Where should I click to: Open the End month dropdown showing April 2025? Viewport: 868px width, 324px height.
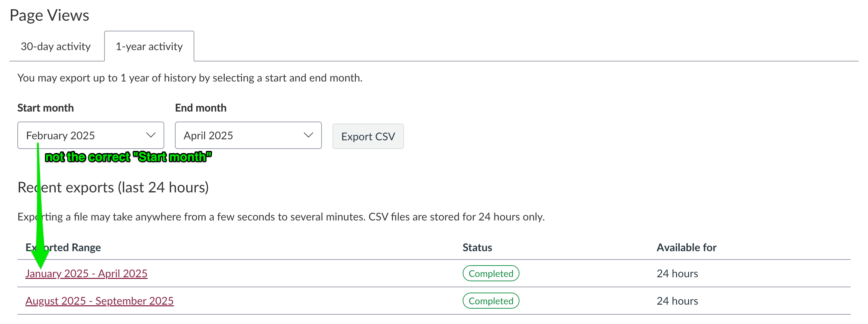tap(248, 135)
